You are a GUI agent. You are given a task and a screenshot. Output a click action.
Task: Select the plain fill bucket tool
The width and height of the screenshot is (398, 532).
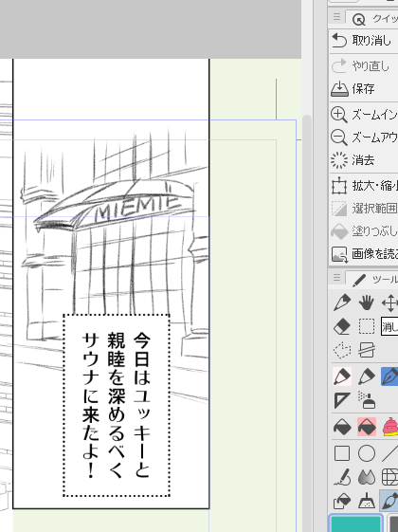[342, 427]
